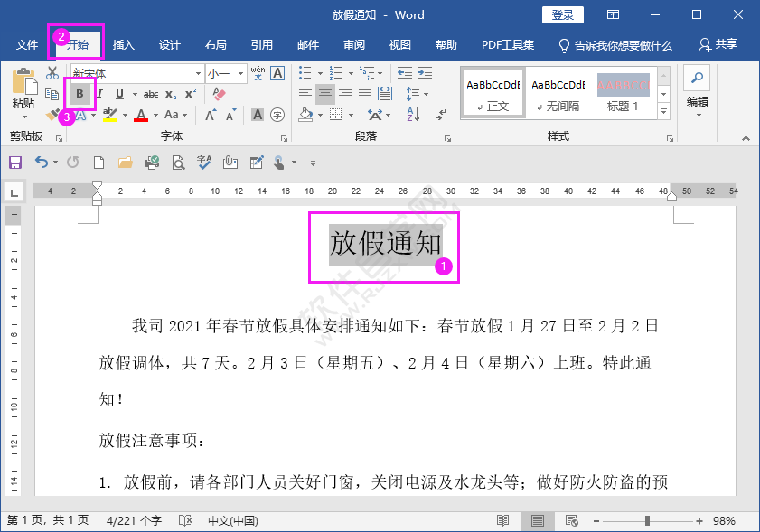
Task: Center align the paragraph
Action: point(325,94)
